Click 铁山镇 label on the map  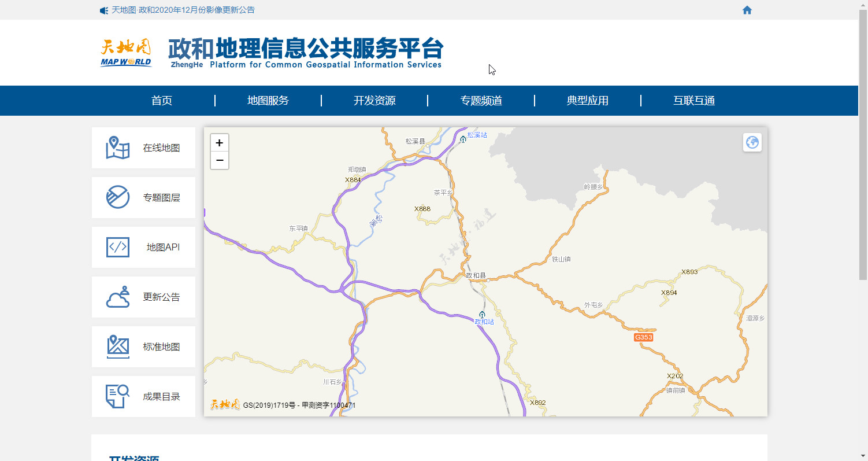pos(561,259)
